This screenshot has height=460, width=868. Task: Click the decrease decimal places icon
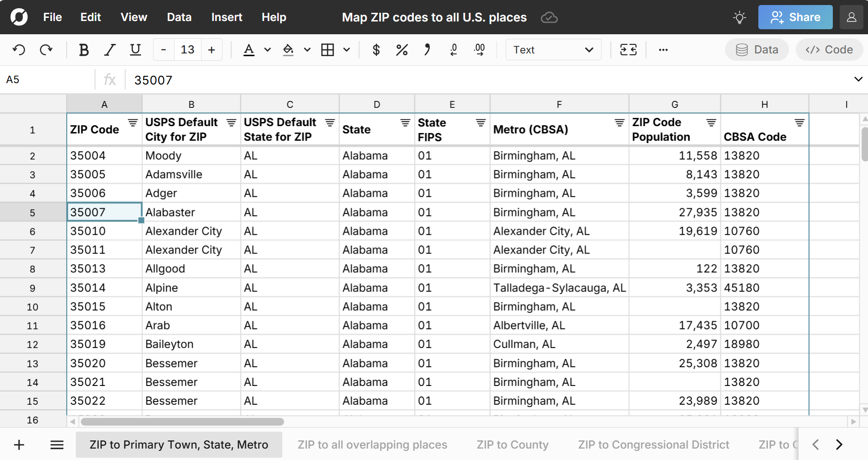[x=454, y=50]
